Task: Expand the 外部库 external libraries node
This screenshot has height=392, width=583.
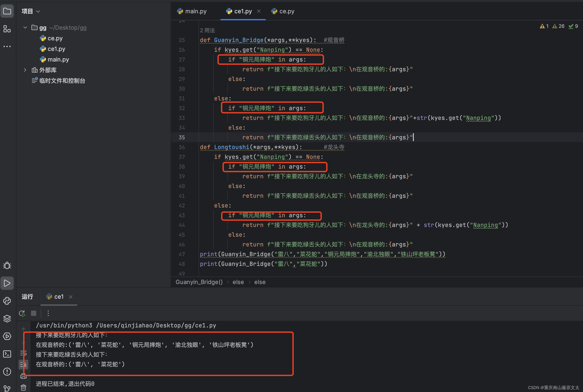Action: click(25, 70)
